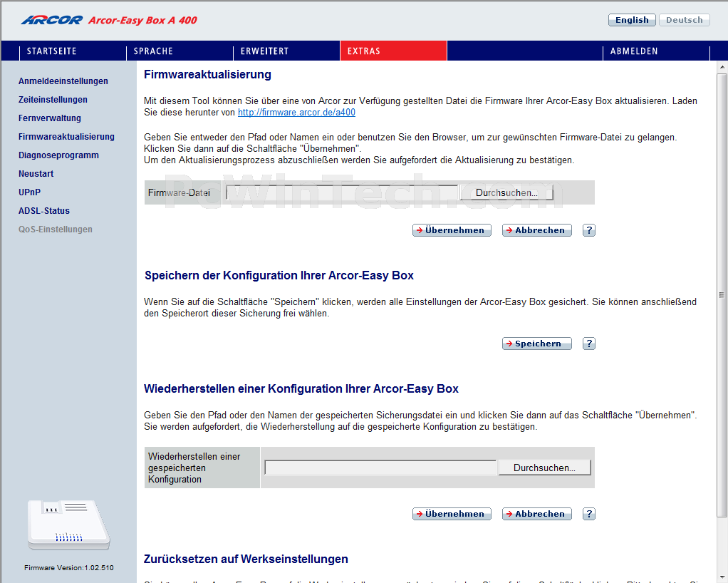Open Anmeldeeinstellungen in sidebar
Screen dimensions: 728x583
point(63,81)
